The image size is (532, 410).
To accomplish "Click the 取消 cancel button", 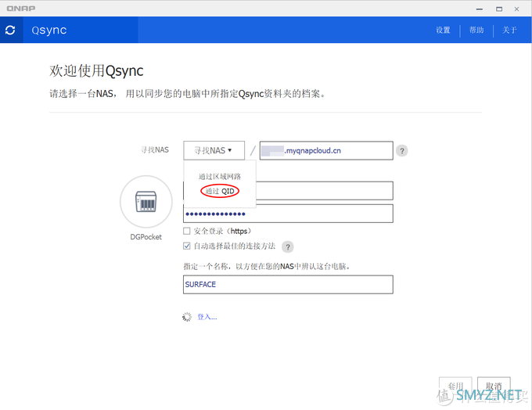I will 494,387.
